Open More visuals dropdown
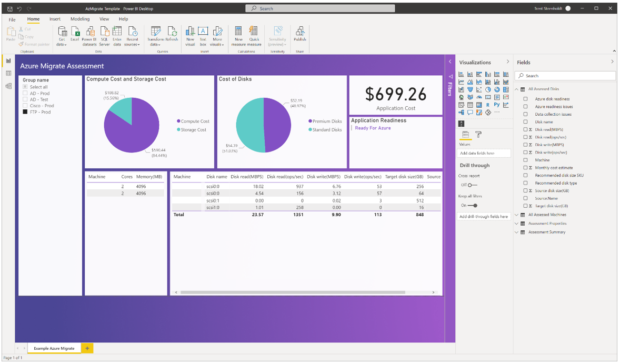The image size is (620, 364). coord(217,36)
